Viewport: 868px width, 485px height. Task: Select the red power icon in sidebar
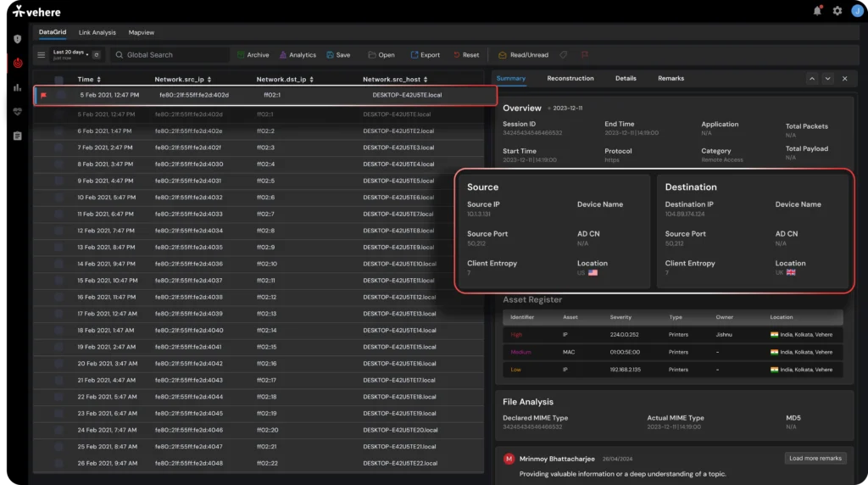pyautogui.click(x=18, y=63)
